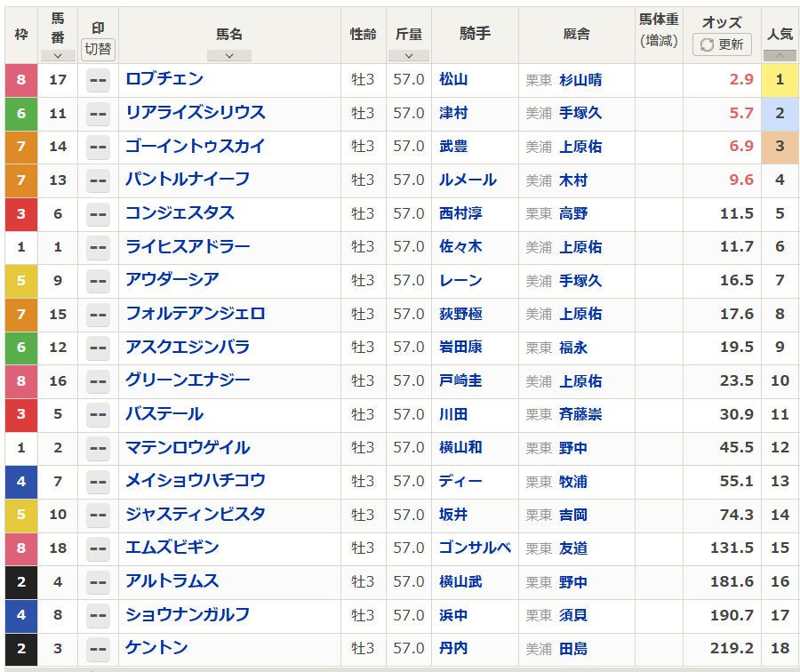
Task: Open the mark selector for ケントン
Action: 98,650
